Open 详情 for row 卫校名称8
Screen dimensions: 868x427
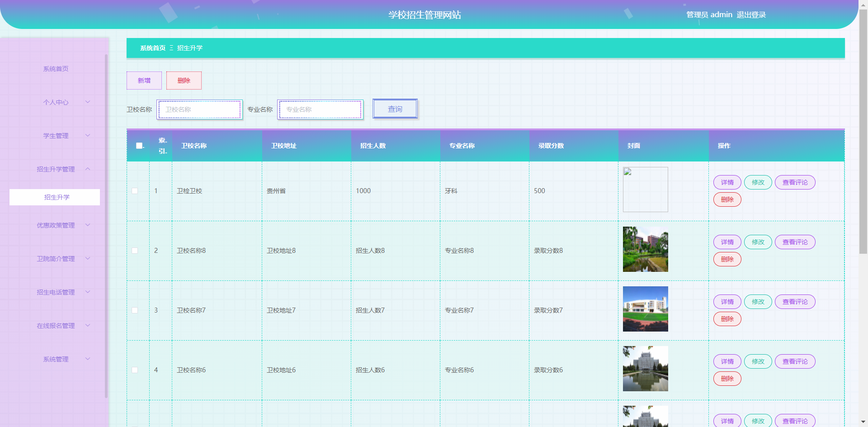pos(727,242)
